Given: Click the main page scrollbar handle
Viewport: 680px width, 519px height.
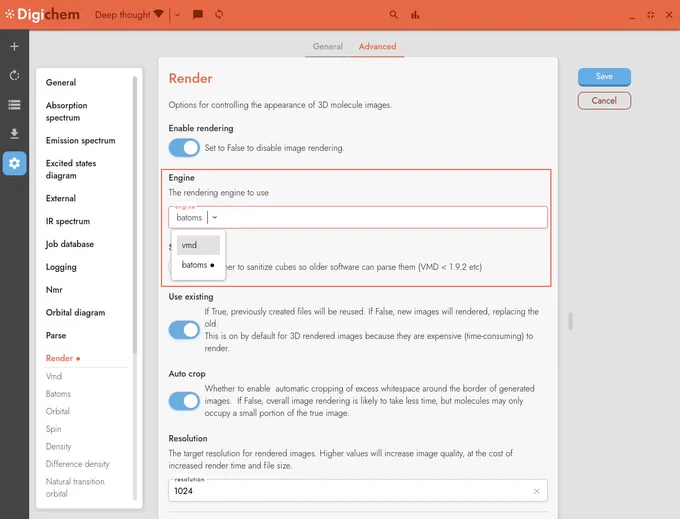Looking at the screenshot, I should click(570, 321).
